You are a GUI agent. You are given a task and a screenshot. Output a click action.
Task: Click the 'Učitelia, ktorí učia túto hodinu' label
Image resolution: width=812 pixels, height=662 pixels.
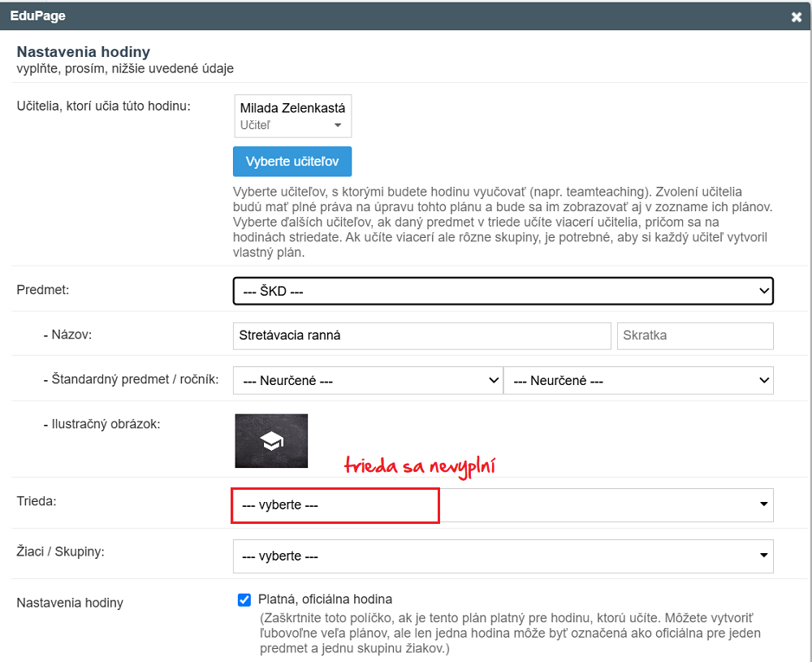[103, 106]
